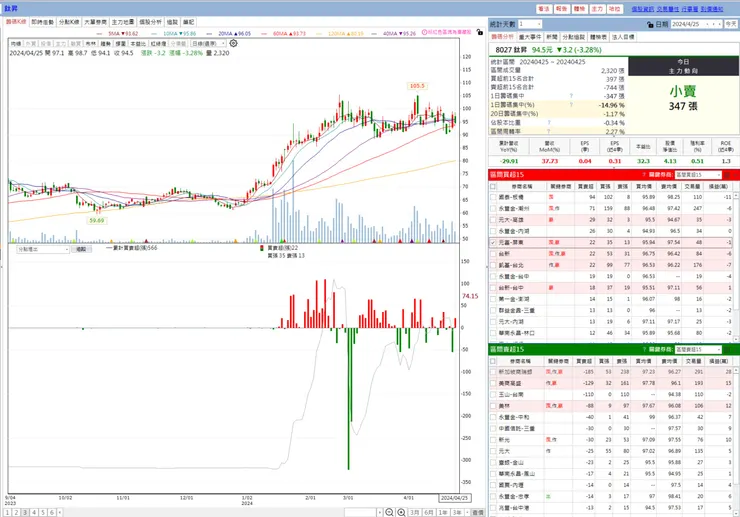740x517 pixels.
Task: Open help icon next to 1日籌碼集中(%)
Action: [571, 105]
